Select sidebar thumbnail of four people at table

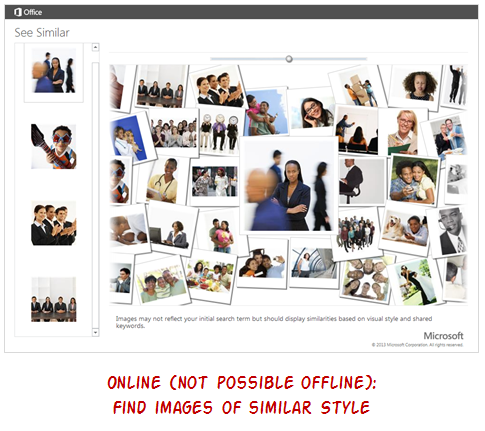(54, 299)
